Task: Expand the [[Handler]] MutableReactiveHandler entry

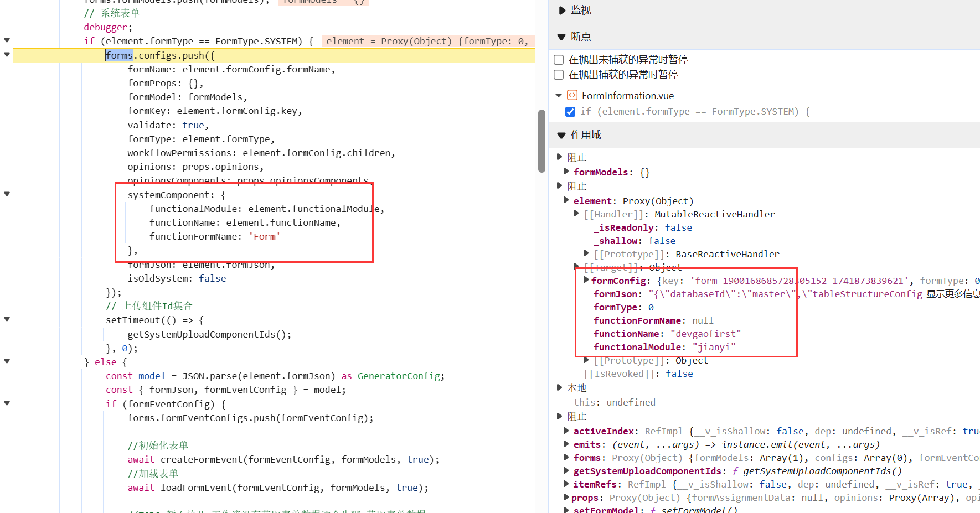Action: 576,214
